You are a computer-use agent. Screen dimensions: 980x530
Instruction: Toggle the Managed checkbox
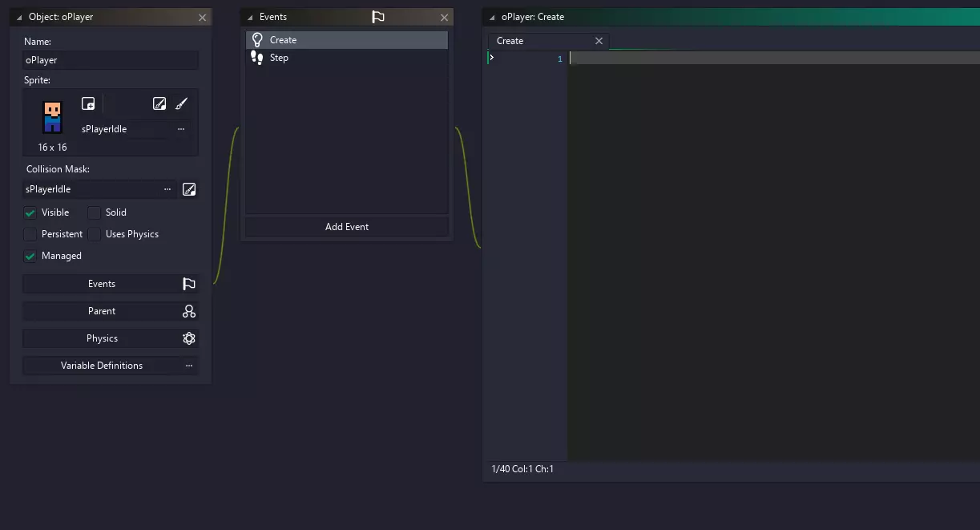point(30,256)
